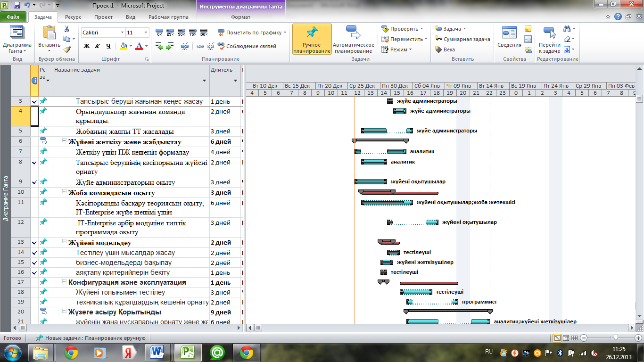The image size is (644, 362).
Task: Click the red font color A
Action: click(139, 46)
